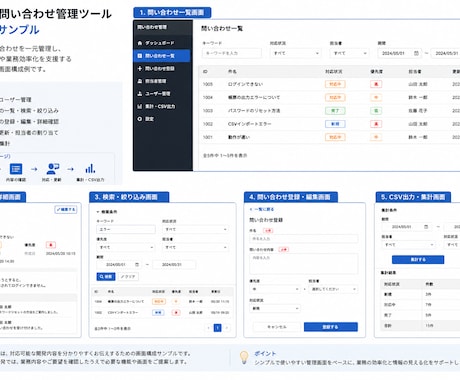
Task: Collapse the 検索条件 section triangle
Action: [98, 212]
